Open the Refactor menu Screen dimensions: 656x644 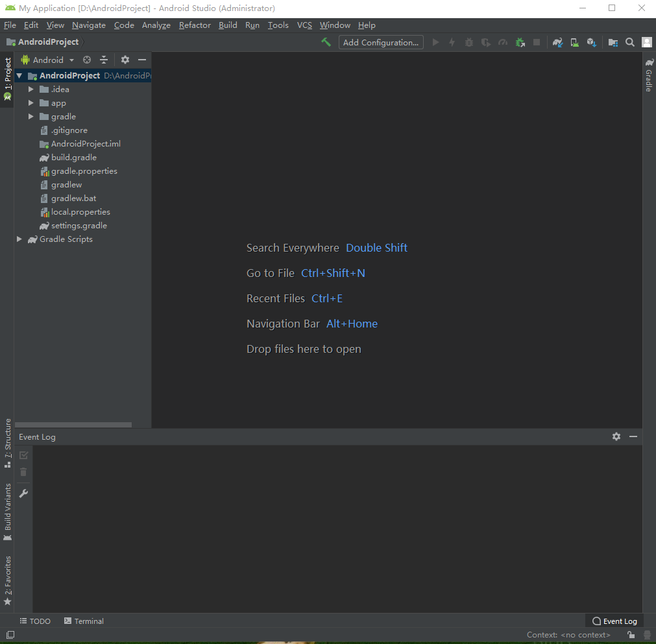[195, 25]
